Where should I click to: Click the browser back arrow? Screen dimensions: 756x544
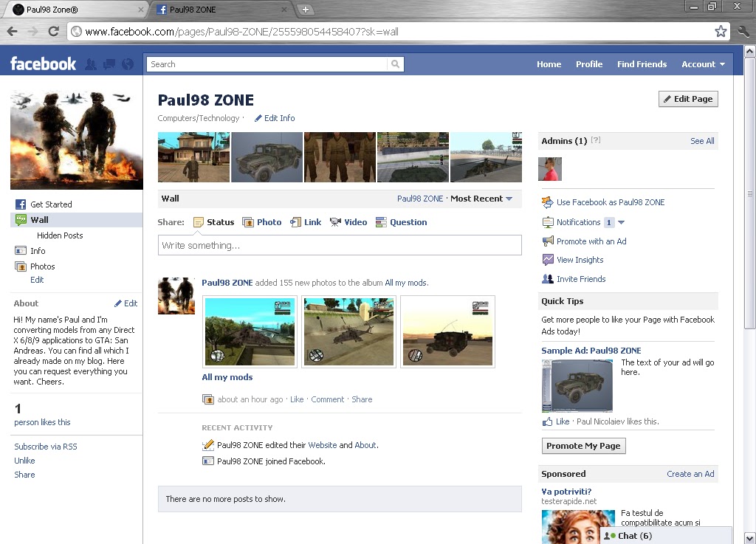(13, 32)
